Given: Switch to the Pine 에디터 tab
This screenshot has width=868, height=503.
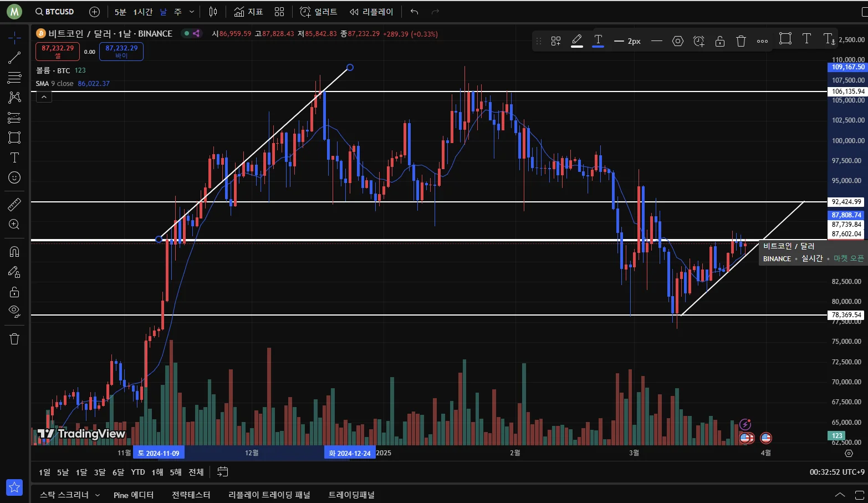Looking at the screenshot, I should pos(134,495).
